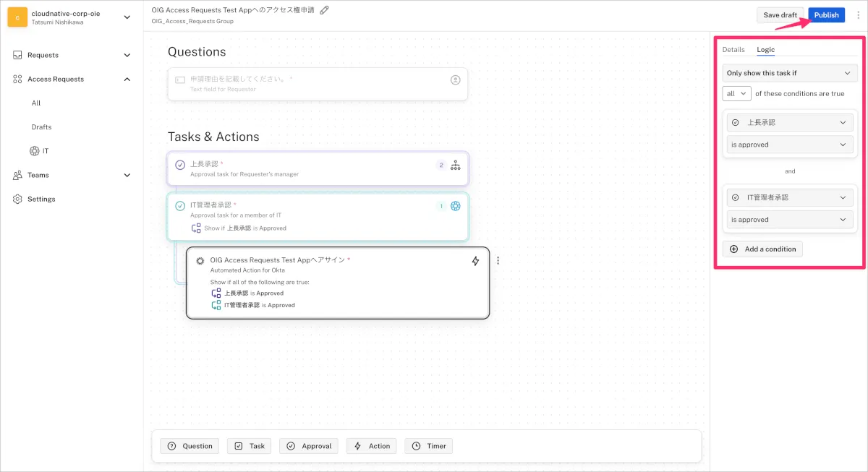Screen dimensions: 868x472
Task: Click the requester person icon in the question field
Action: click(455, 80)
